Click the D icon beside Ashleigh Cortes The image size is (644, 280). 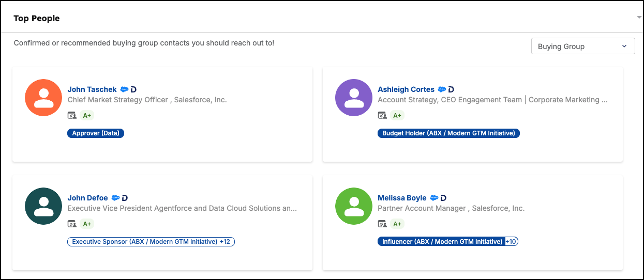pos(451,89)
